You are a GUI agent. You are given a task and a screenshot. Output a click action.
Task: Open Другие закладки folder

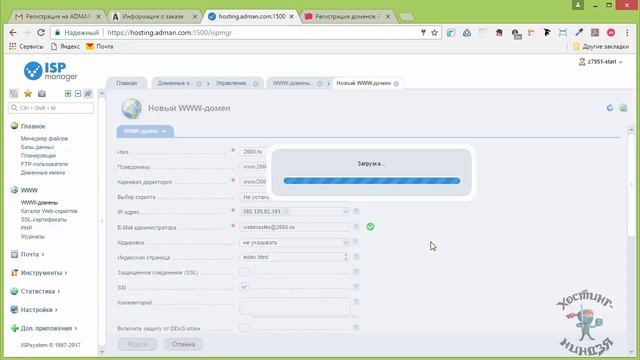pos(601,47)
